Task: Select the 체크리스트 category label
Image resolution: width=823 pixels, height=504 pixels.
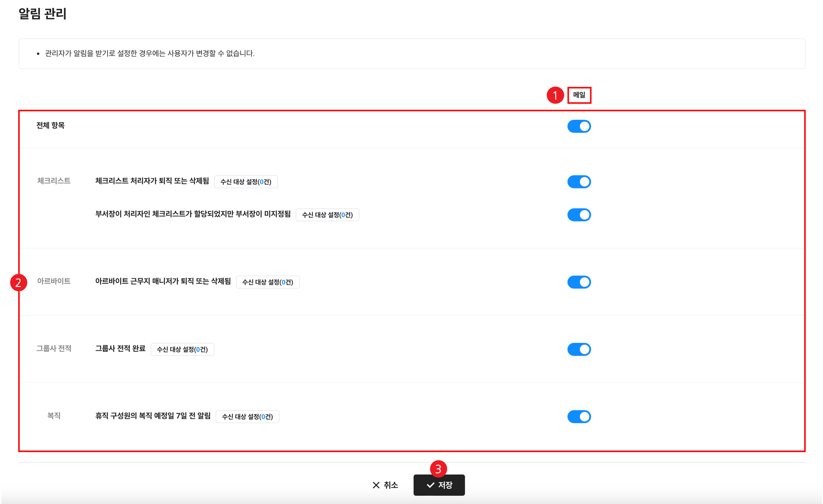Action: pyautogui.click(x=54, y=181)
